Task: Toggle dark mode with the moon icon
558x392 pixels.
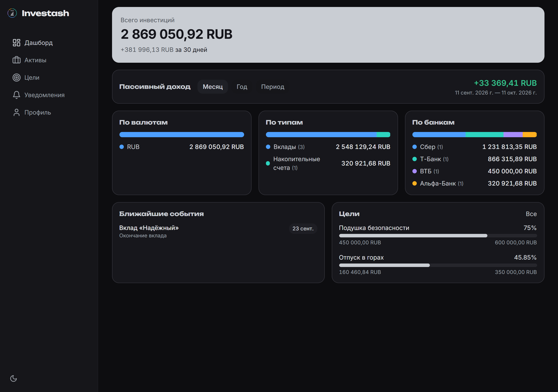Action: click(14, 378)
